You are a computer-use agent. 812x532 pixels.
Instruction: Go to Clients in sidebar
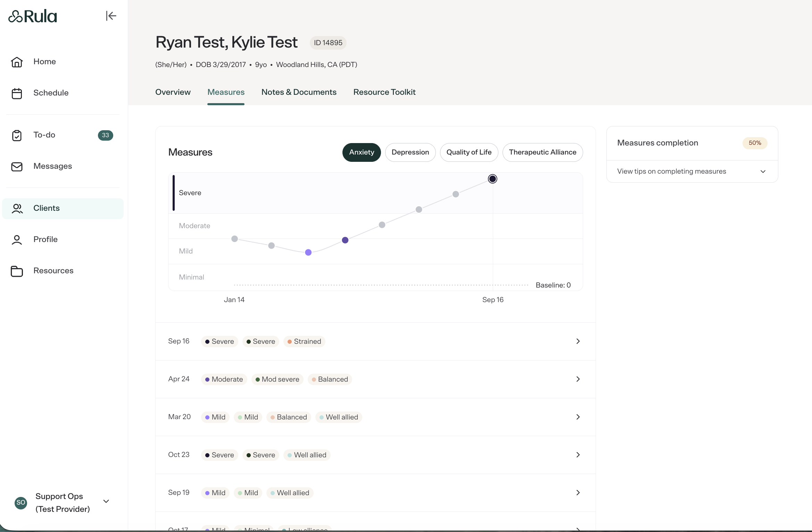63,208
